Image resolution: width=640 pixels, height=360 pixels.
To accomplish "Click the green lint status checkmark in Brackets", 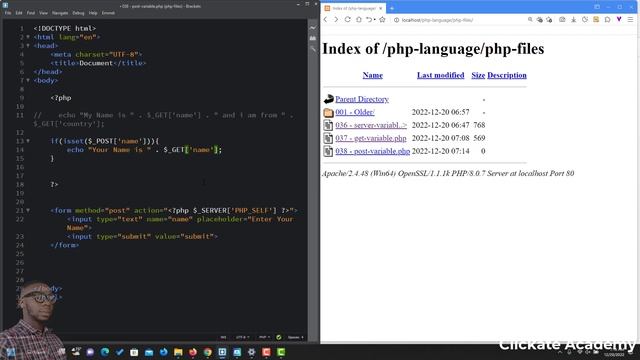I will click(279, 337).
